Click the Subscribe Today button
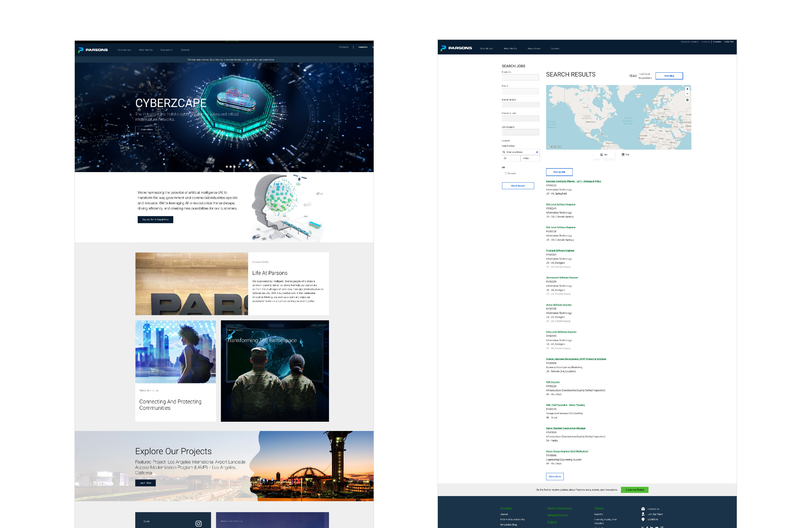The width and height of the screenshot is (812, 528). [x=634, y=489]
